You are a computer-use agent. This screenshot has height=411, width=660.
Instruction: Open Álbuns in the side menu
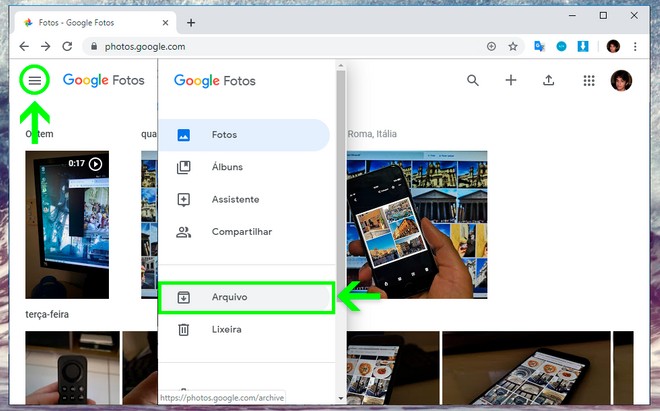(x=244, y=167)
